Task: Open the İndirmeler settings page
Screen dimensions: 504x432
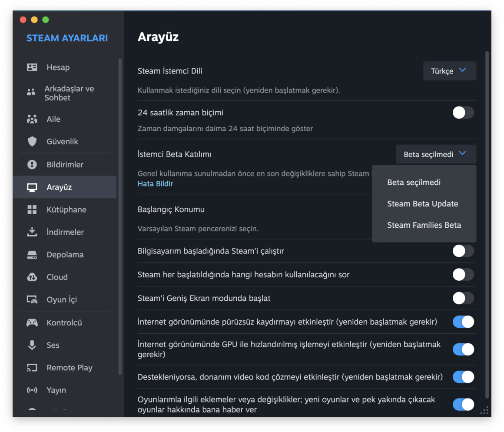Action: (x=65, y=232)
